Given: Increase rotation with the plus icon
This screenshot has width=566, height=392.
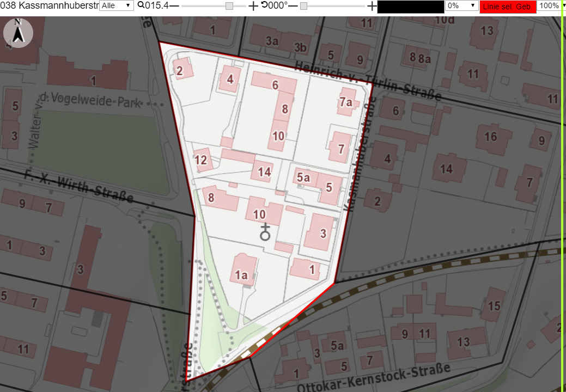Looking at the screenshot, I should (x=372, y=6).
